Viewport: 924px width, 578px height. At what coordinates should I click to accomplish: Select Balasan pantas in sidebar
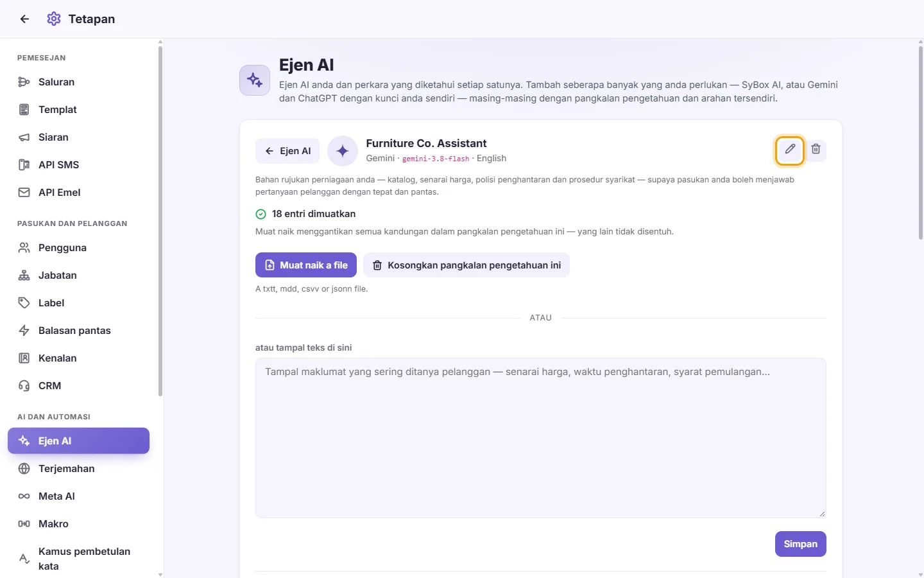[78, 331]
